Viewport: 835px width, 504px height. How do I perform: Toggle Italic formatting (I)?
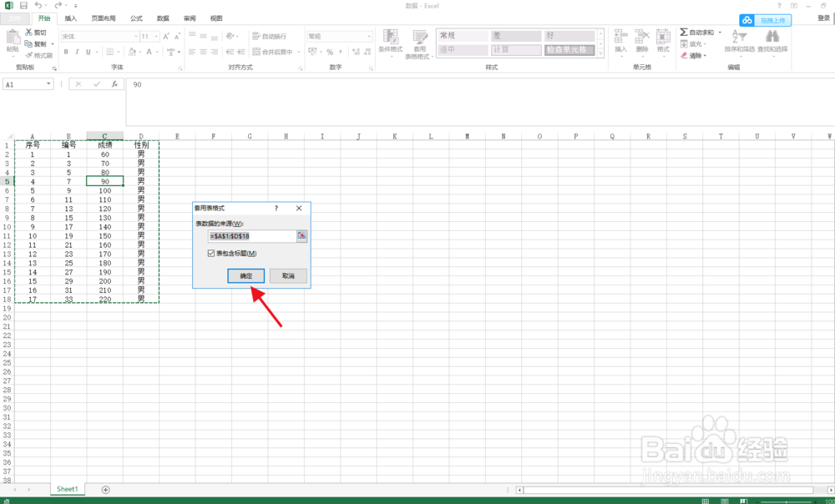point(77,52)
